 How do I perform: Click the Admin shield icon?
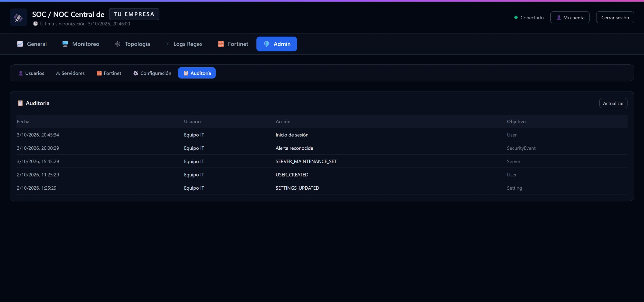266,44
